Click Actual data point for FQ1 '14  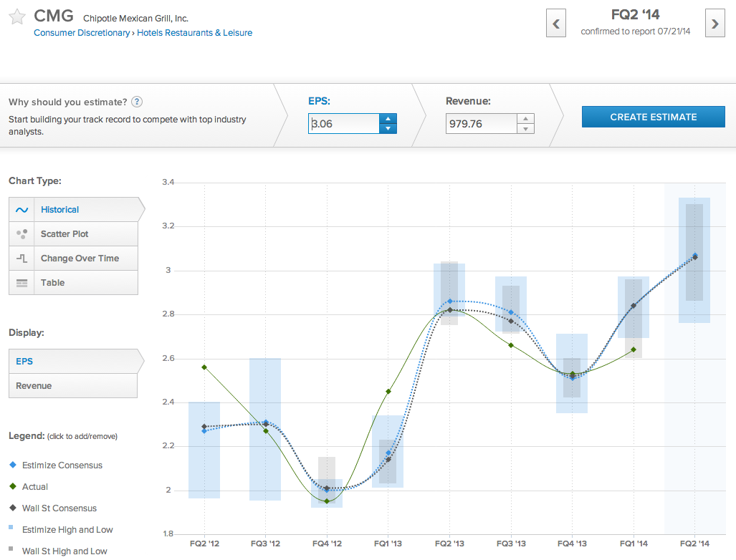click(x=634, y=349)
